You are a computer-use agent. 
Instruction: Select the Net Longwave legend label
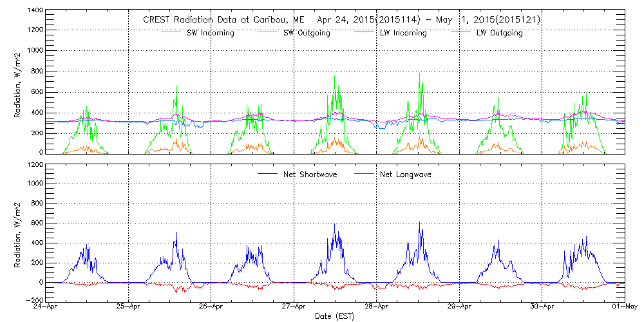406,174
